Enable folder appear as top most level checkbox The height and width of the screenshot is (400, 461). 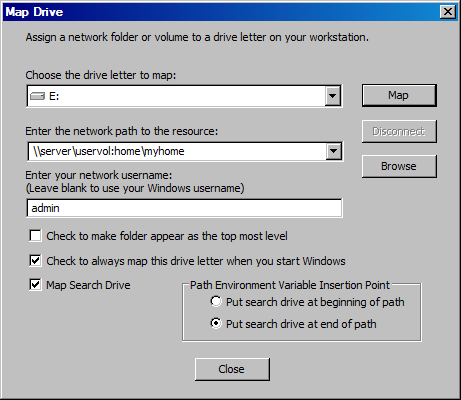pyautogui.click(x=35, y=236)
